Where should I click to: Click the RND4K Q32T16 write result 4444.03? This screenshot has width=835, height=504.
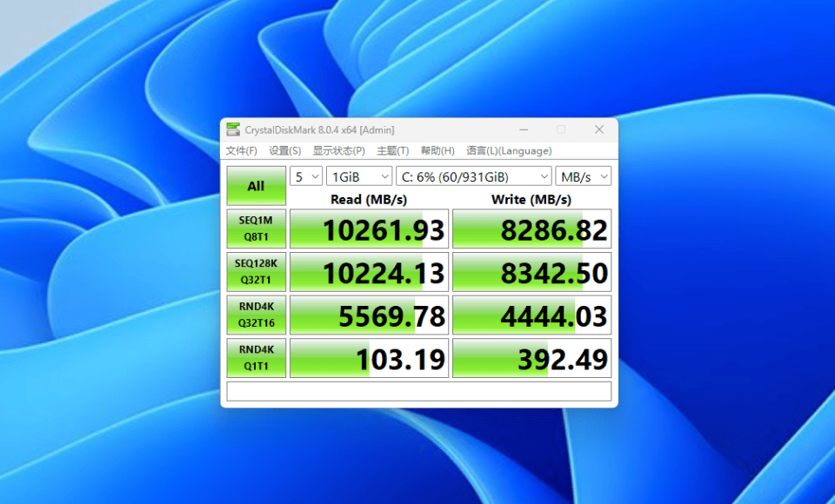pos(532,315)
